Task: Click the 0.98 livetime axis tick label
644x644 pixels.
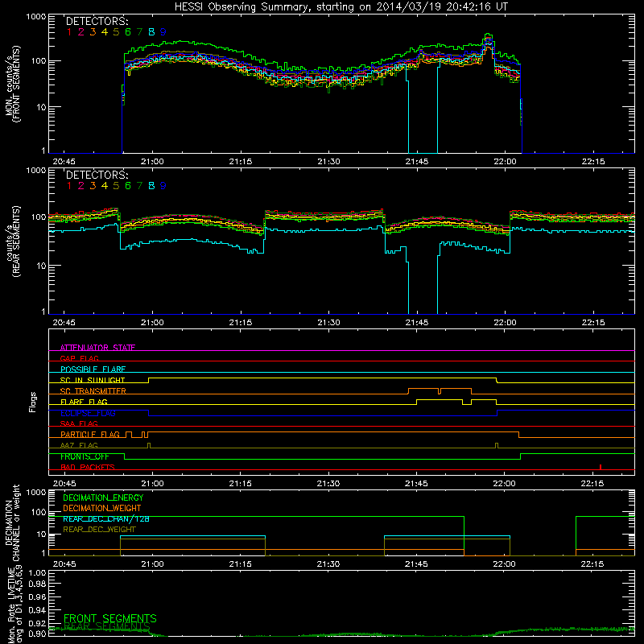Action: point(37,584)
